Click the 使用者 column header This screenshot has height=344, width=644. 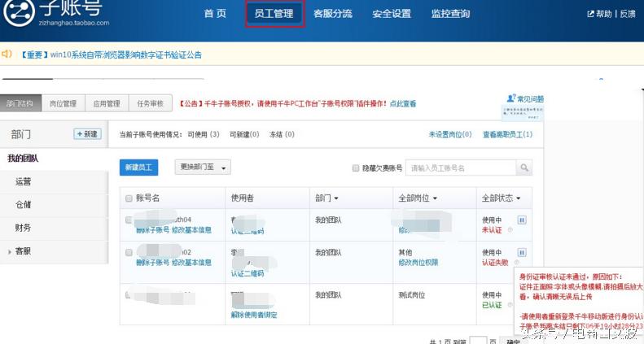click(x=243, y=198)
